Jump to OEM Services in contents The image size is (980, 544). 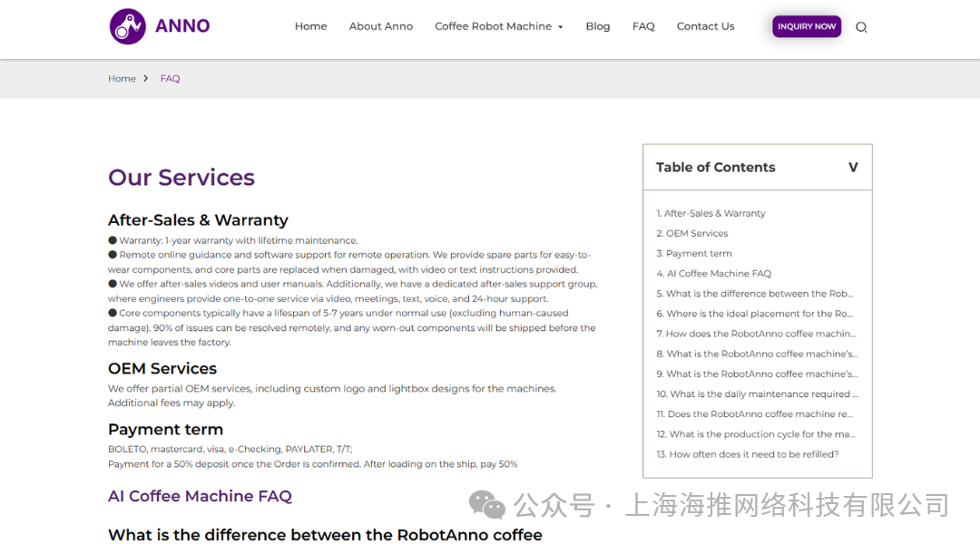pyautogui.click(x=691, y=234)
